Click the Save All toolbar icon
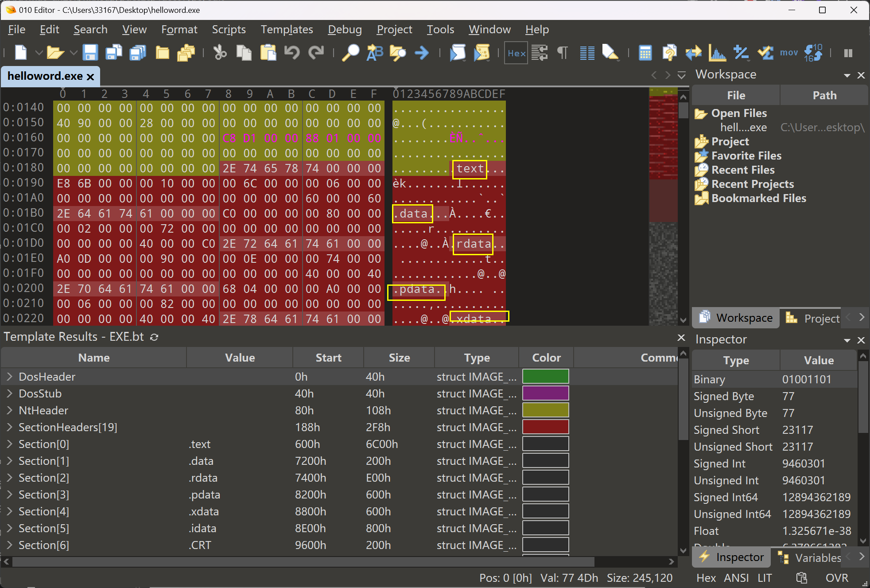Viewport: 870px width, 588px height. pos(138,53)
